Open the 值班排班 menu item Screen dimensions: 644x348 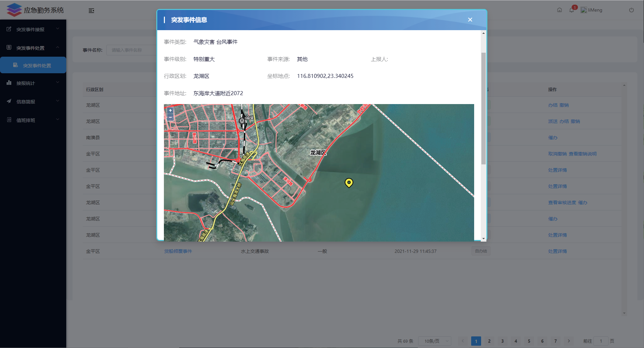(33, 120)
